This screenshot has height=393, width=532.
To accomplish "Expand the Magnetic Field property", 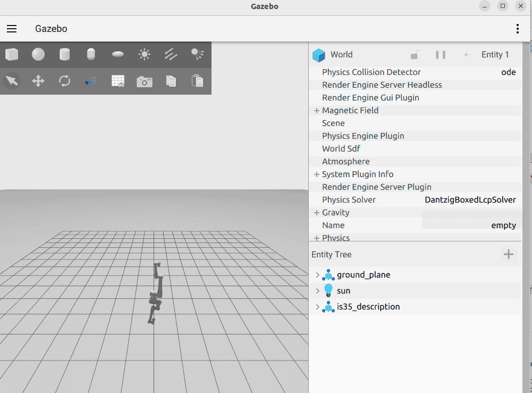I will click(317, 111).
